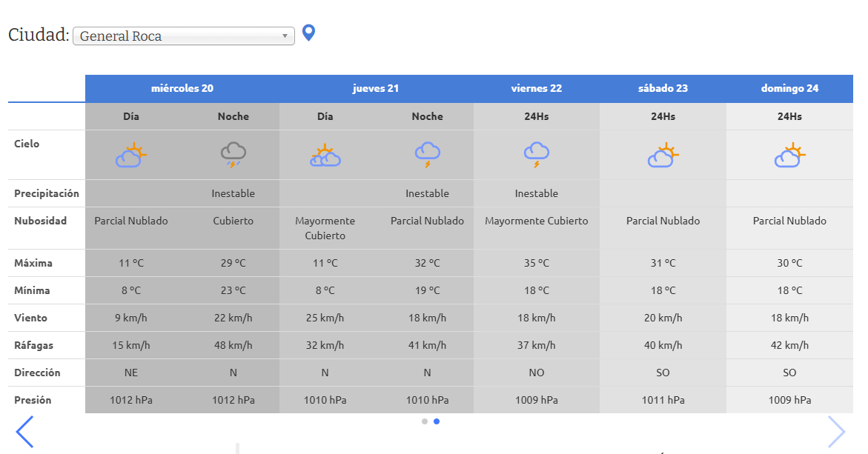The width and height of the screenshot is (868, 454).
Task: Select the sábado 23 column header
Action: pos(663,88)
